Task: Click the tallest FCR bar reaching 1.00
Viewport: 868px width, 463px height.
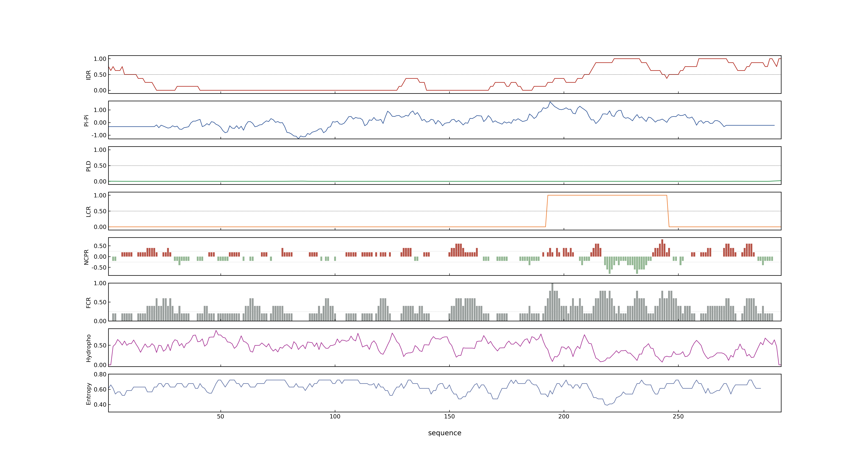Action: point(552,302)
